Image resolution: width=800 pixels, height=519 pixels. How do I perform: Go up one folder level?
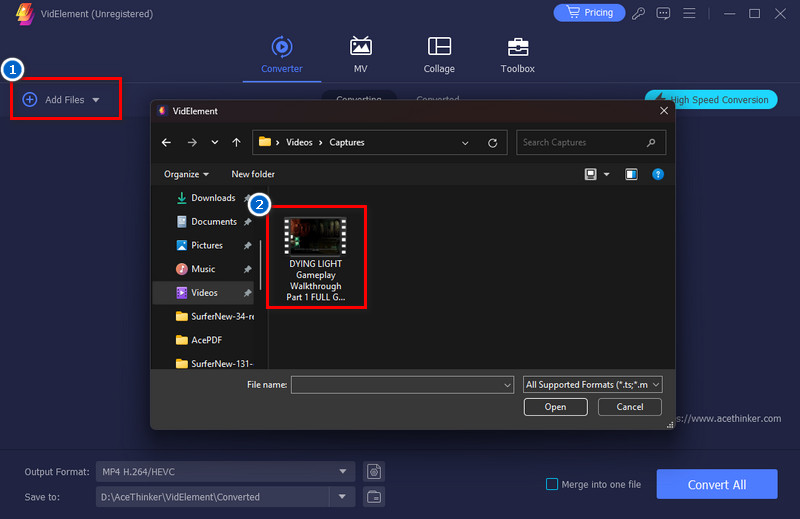pos(236,142)
